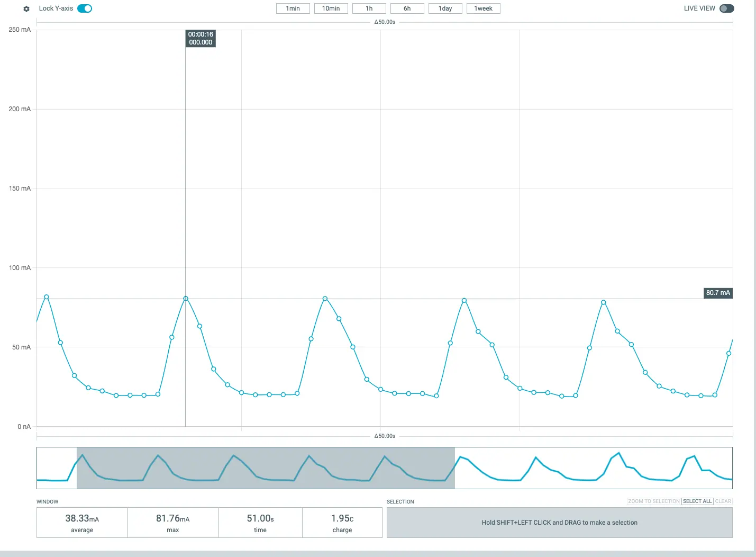The width and height of the screenshot is (756, 557).
Task: Set time window to 1min
Action: [x=293, y=8]
